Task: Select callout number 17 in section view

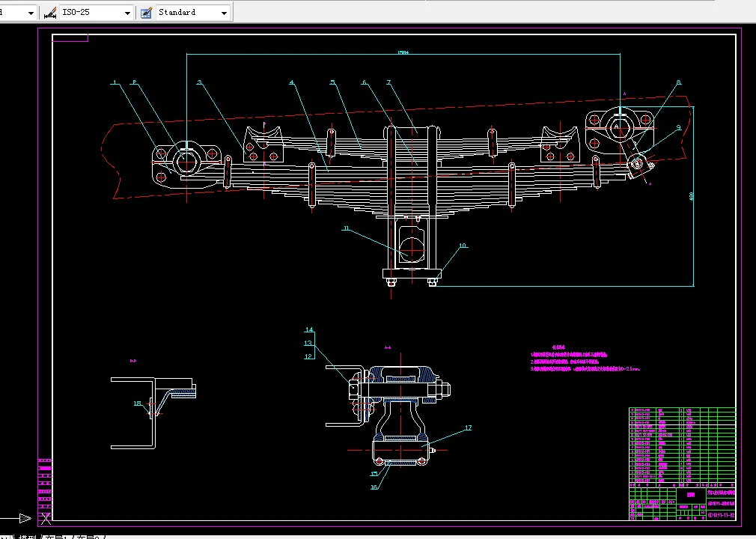Action: (469, 428)
